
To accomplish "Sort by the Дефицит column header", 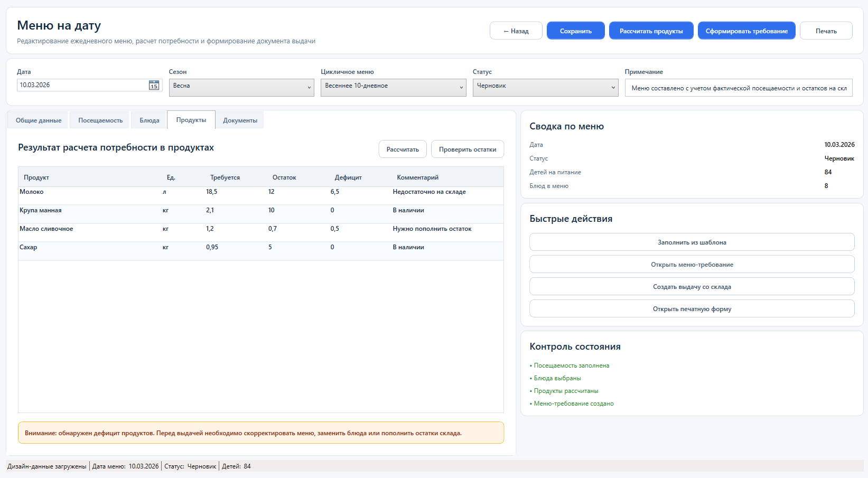I will pos(348,177).
